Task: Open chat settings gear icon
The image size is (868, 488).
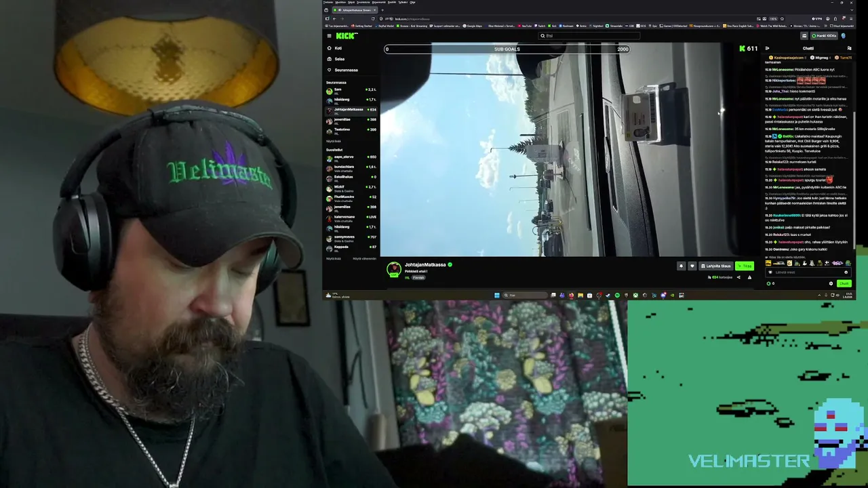Action: (831, 283)
